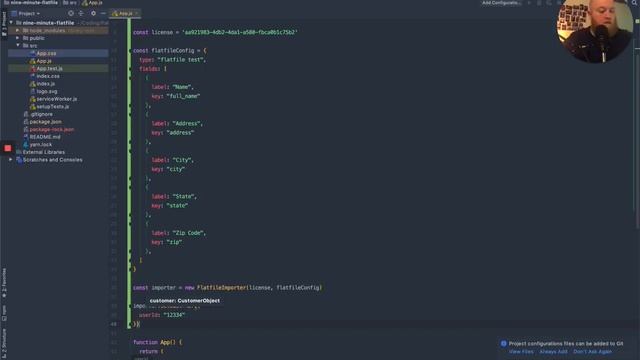Image resolution: width=640 pixels, height=360 pixels.
Task: Open the Structure tool window side tab
Action: (x=4, y=344)
